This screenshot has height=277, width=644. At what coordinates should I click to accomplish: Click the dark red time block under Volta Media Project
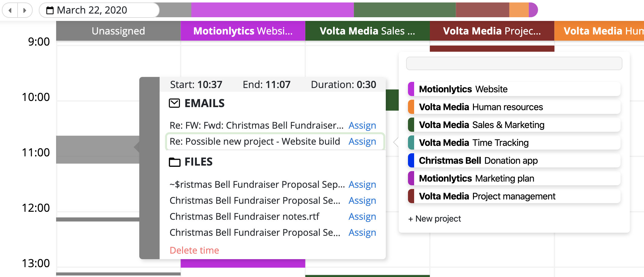pos(492,49)
